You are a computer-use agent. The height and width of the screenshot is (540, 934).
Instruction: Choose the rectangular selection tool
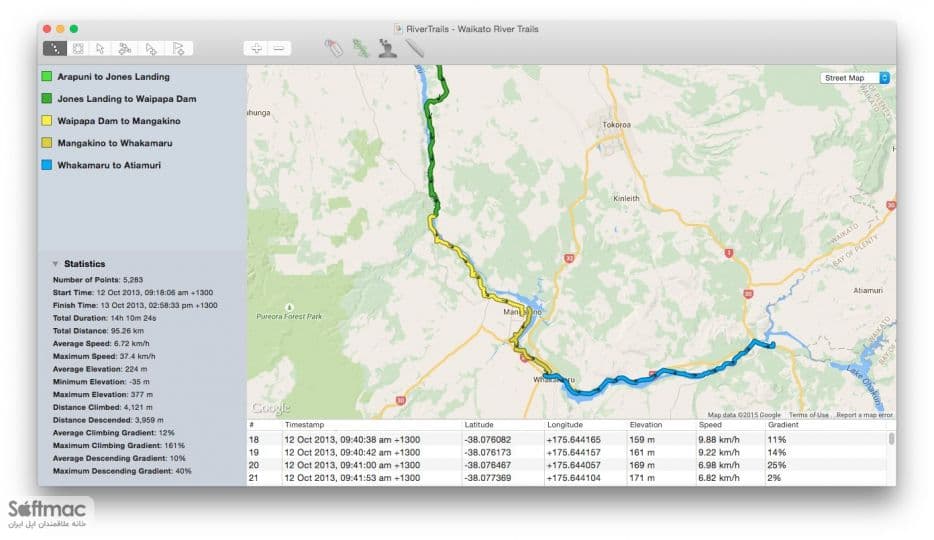point(78,48)
